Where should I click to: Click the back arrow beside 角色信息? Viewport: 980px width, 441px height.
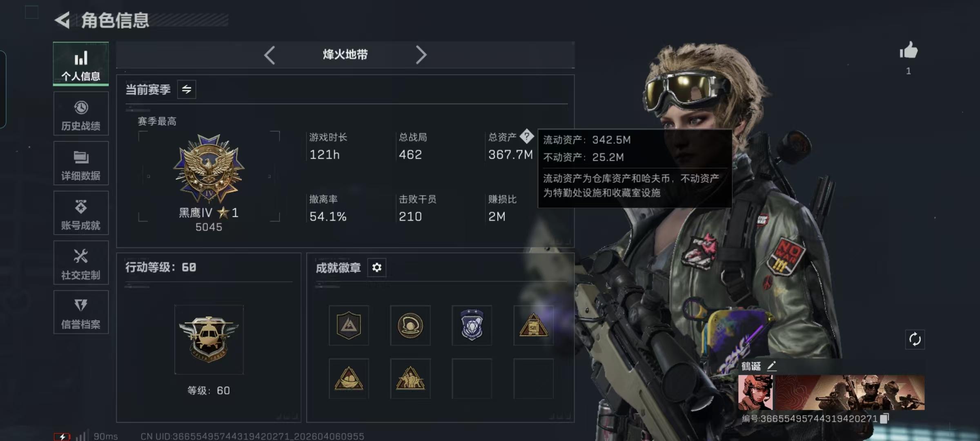click(x=62, y=20)
